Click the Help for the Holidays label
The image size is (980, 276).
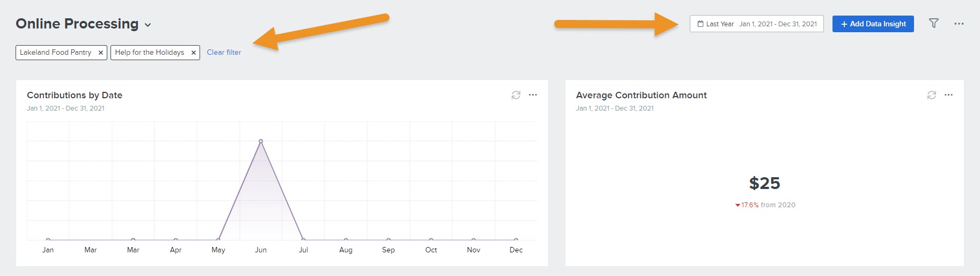tap(149, 52)
